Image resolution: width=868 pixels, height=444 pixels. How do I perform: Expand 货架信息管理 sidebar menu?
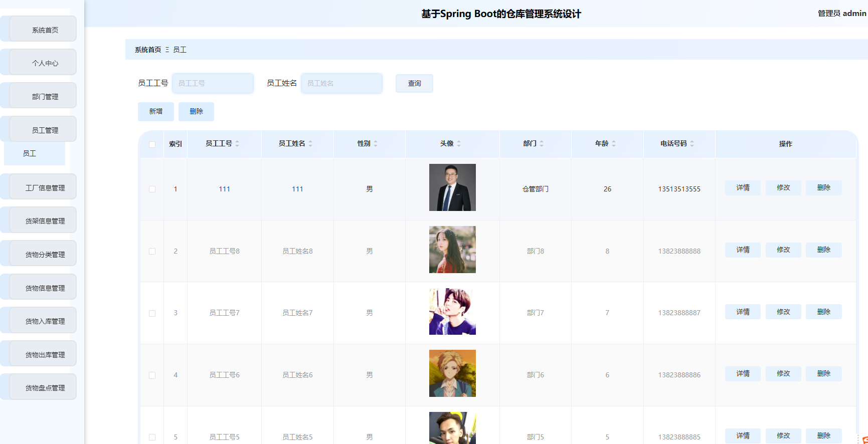coord(43,220)
